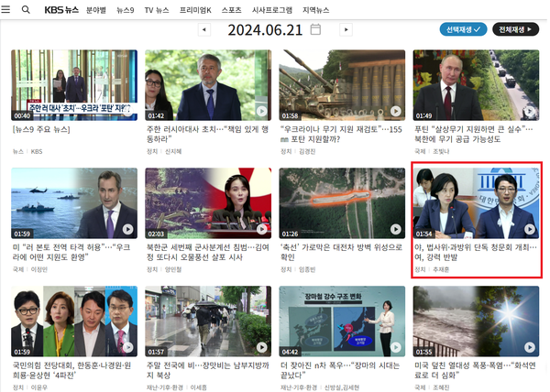Open the 장마철 강수 구조 변화 thumbnail
The height and width of the screenshot is (392, 550).
pyautogui.click(x=342, y=321)
